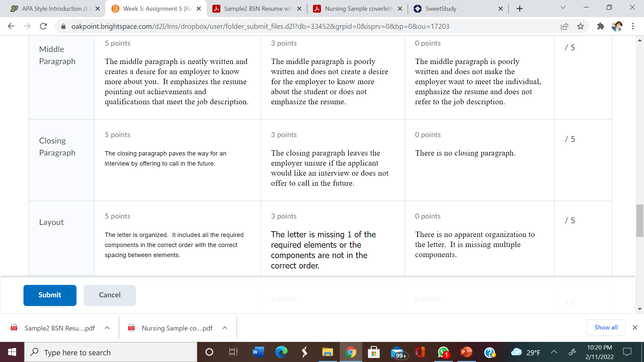The image size is (644, 362).
Task: Open the Chrome profile avatar
Action: pos(617,26)
